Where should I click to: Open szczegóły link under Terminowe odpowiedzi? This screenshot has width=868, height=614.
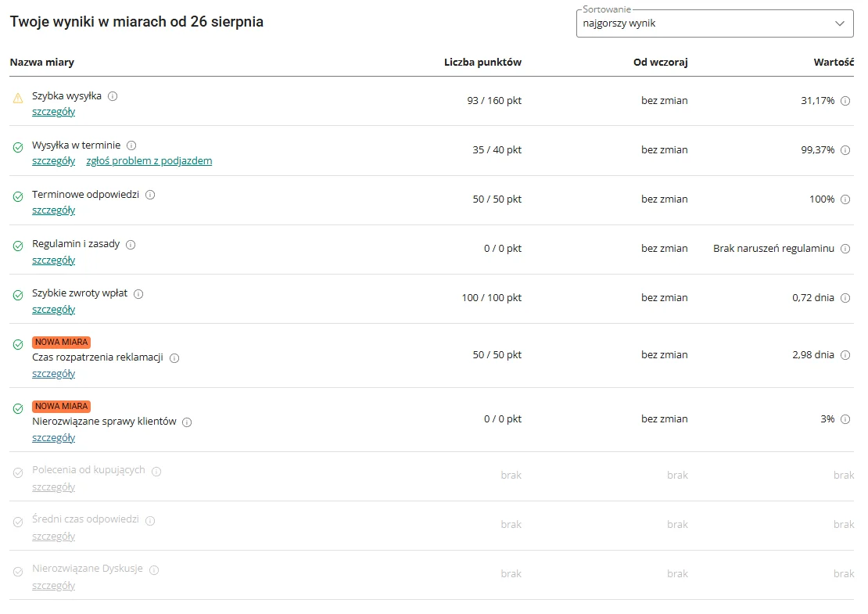54,210
